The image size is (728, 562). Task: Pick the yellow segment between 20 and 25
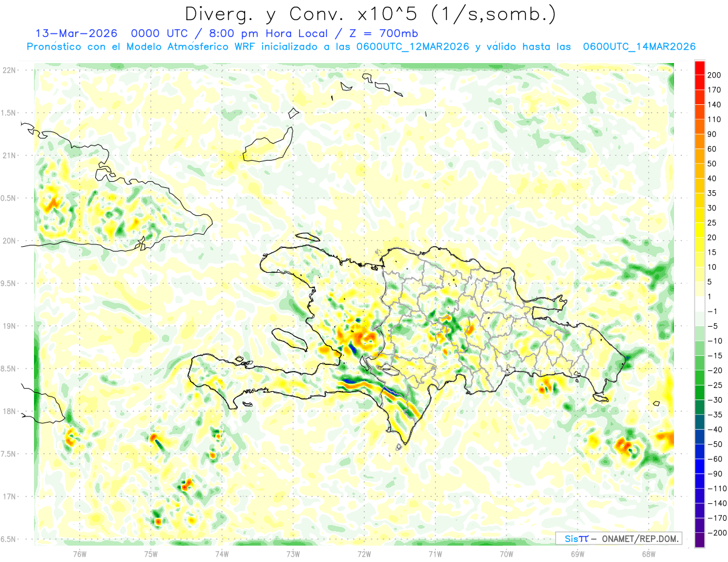point(699,230)
